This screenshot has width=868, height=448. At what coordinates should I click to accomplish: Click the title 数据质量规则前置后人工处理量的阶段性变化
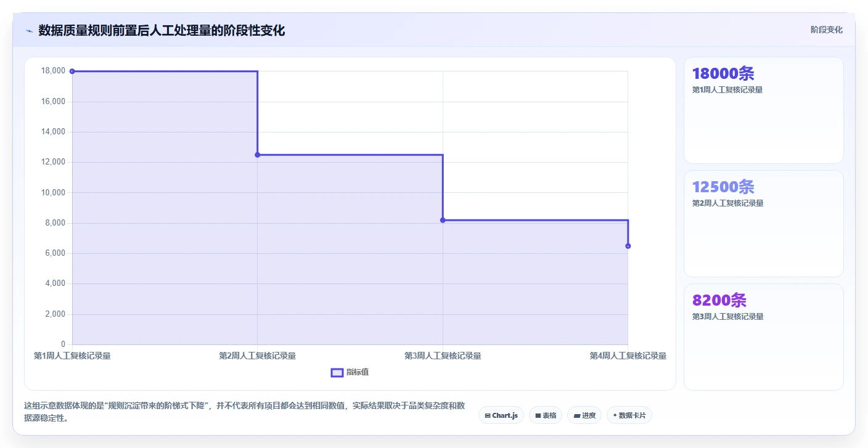pyautogui.click(x=162, y=31)
